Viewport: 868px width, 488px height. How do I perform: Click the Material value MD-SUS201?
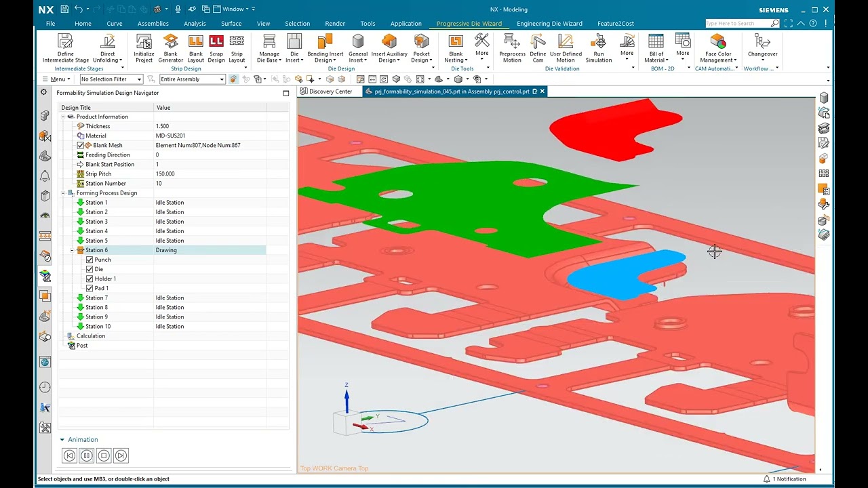pos(170,136)
